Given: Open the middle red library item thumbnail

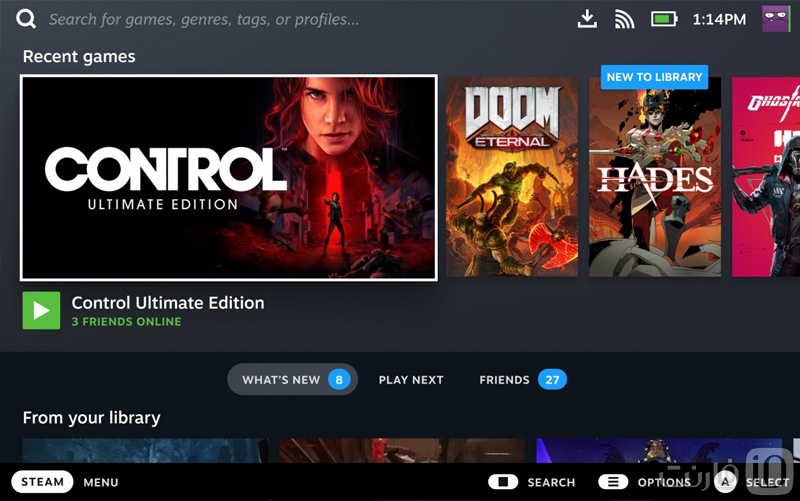Looking at the screenshot, I should (402, 450).
